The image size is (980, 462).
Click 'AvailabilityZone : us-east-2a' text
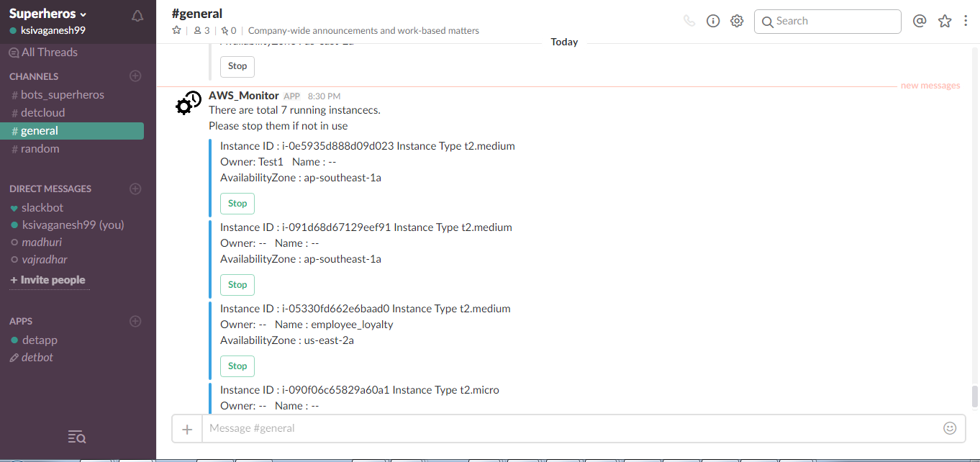coord(287,340)
